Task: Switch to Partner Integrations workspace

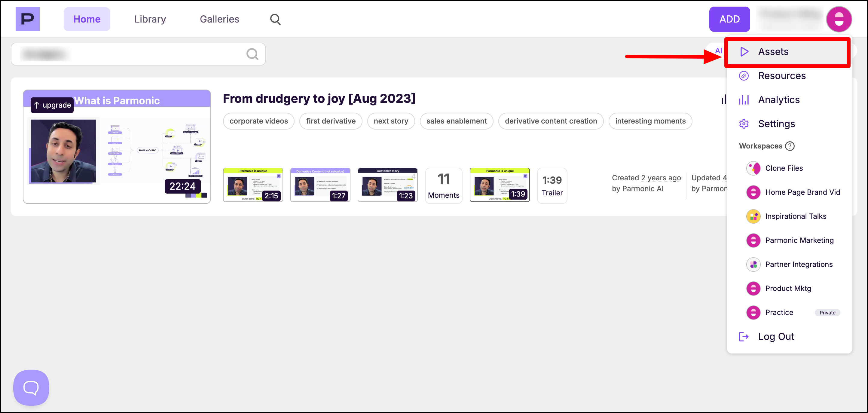Action: [798, 264]
